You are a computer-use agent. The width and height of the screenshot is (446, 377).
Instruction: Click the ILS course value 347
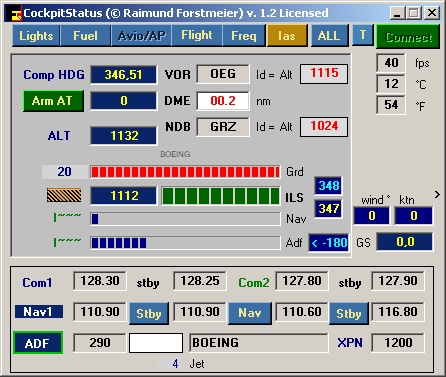(328, 209)
